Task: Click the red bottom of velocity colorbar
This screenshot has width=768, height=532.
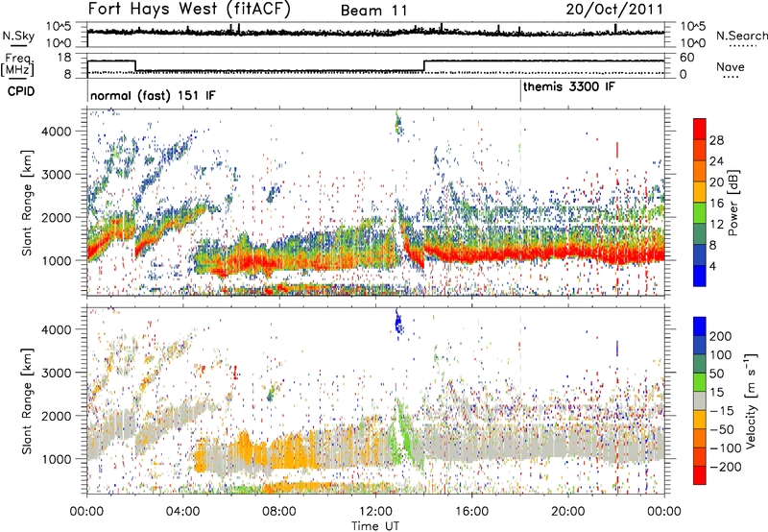Action: coord(700,475)
